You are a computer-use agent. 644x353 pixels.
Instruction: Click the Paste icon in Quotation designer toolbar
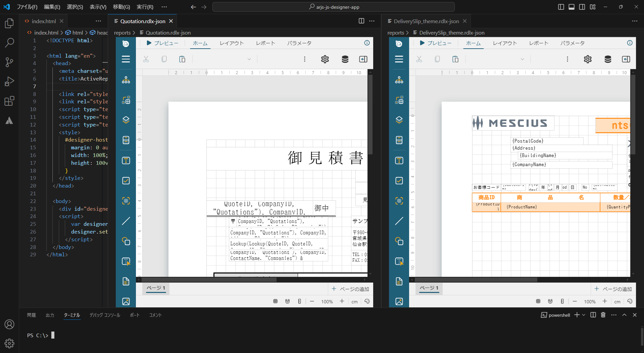(182, 59)
